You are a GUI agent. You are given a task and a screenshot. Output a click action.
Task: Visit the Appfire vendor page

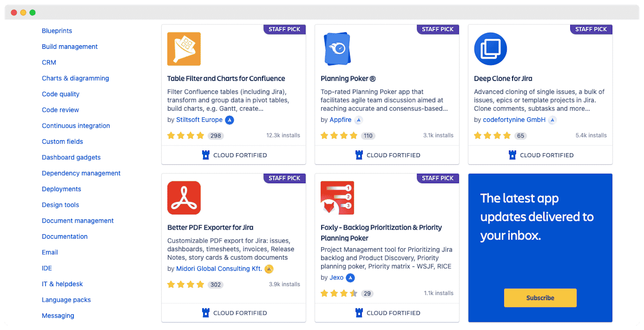[341, 120]
